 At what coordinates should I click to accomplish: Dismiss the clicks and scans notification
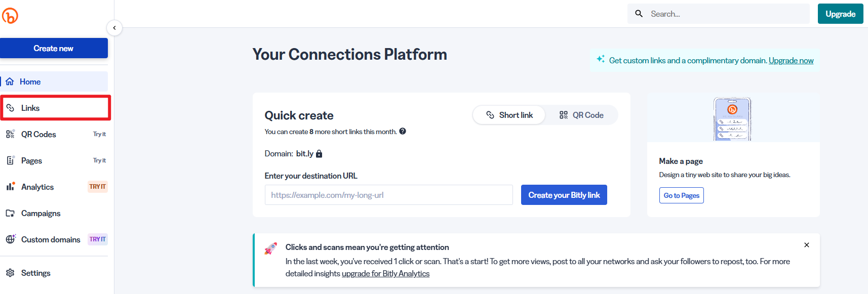807,245
